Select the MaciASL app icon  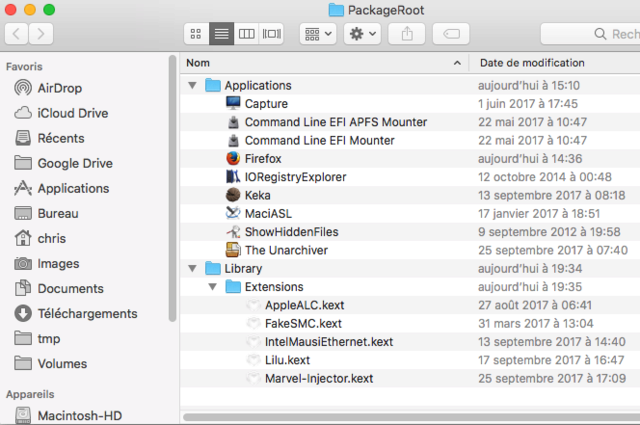point(233,214)
